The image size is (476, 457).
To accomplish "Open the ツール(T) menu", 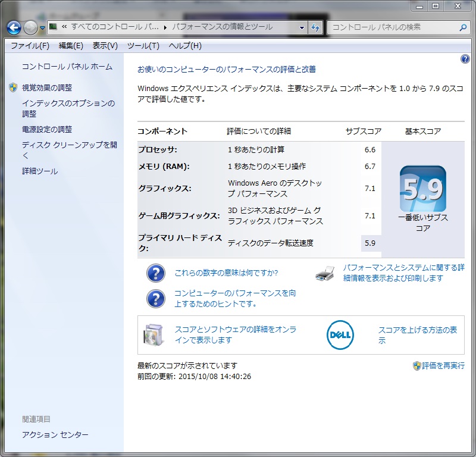I will coord(143,46).
